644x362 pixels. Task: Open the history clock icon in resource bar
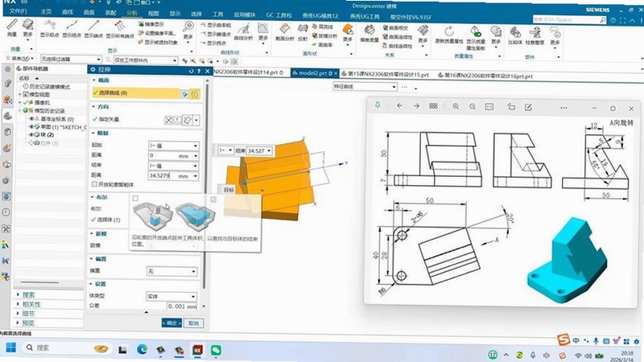pos(6,212)
